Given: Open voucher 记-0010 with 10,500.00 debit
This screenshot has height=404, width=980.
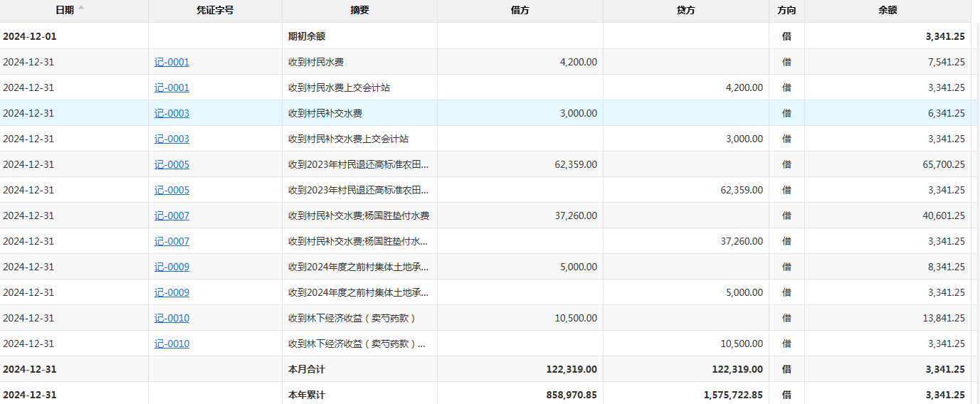Looking at the screenshot, I should tap(172, 318).
